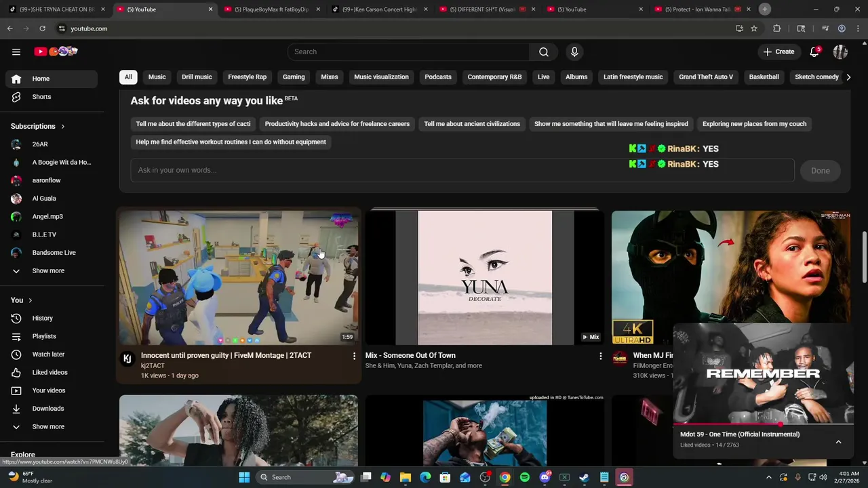Viewport: 868px width, 488px height.
Task: Choose 'Exploring new places from my couch' suggestion
Action: (x=754, y=124)
